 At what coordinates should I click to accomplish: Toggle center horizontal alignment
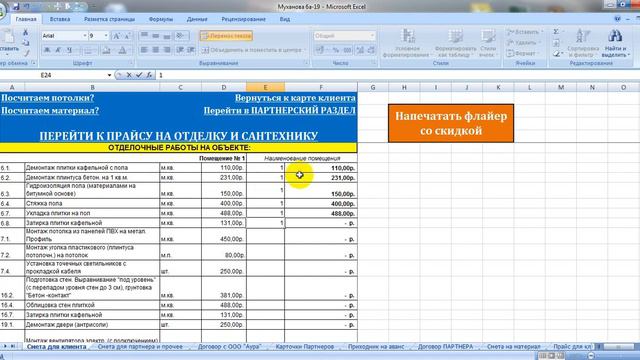156,50
